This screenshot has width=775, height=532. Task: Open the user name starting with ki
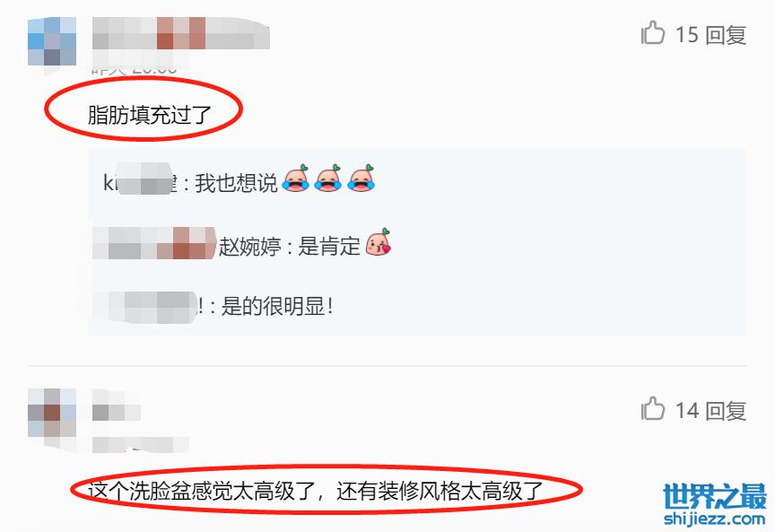pyautogui.click(x=140, y=182)
